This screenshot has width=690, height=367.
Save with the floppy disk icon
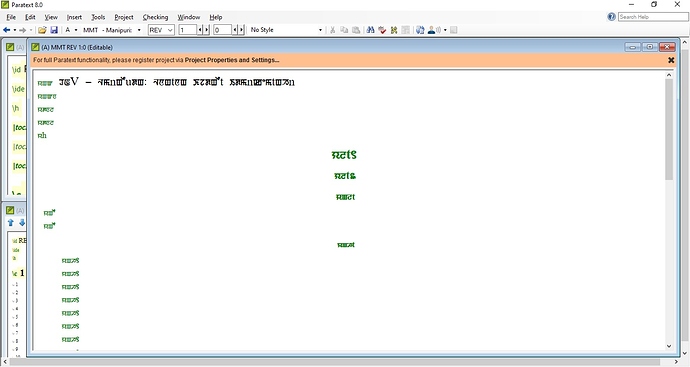tap(54, 30)
